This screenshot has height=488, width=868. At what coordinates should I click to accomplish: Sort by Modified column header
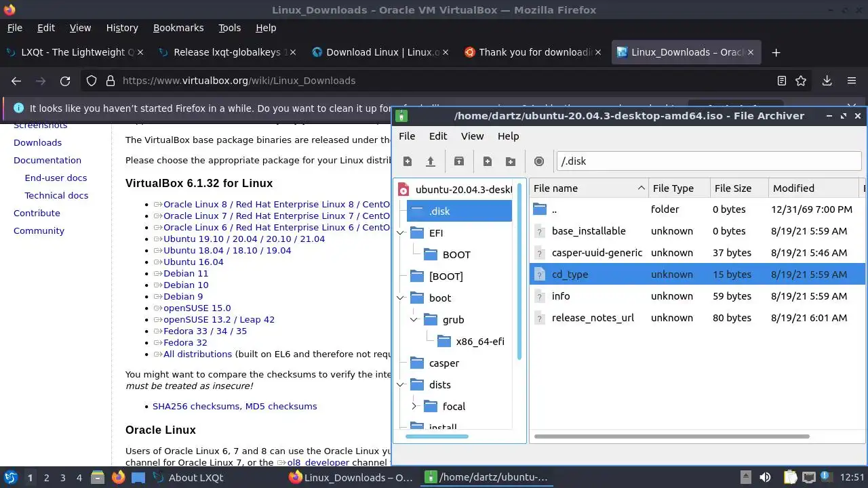814,188
